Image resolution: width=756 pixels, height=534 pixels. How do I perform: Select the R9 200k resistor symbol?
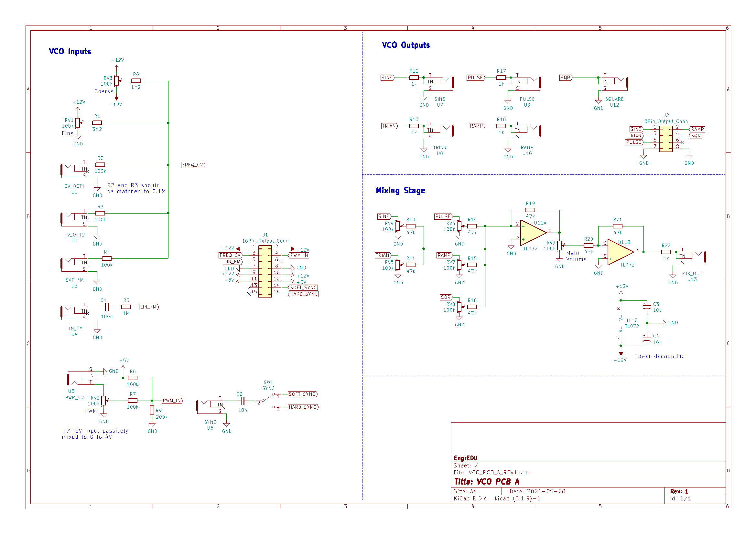coord(152,410)
